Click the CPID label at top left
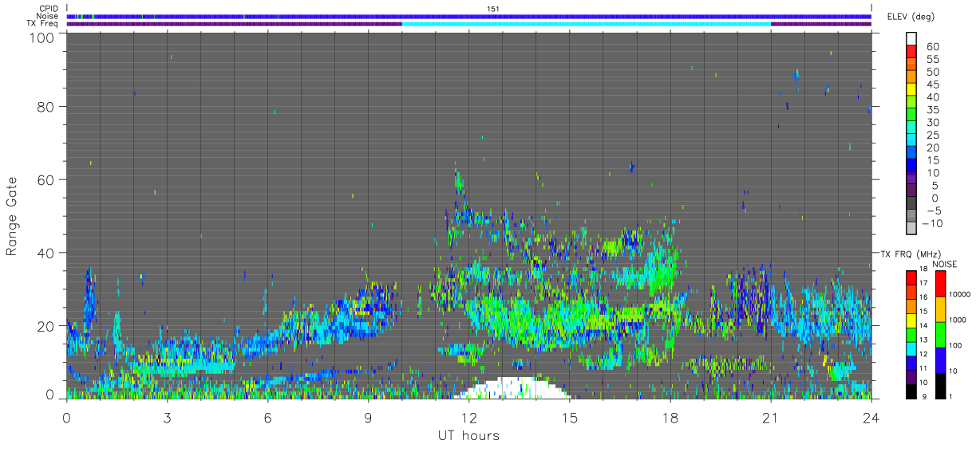The image size is (980, 452). pyautogui.click(x=49, y=9)
